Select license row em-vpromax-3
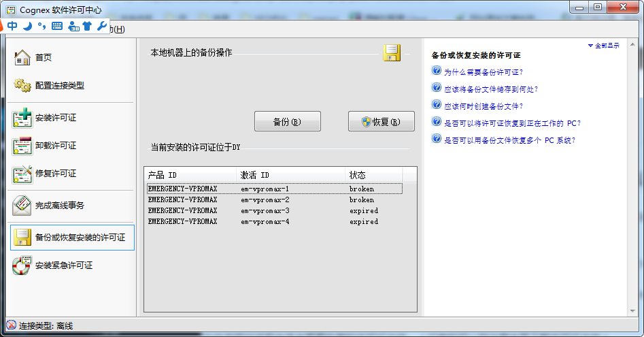 [x=274, y=211]
